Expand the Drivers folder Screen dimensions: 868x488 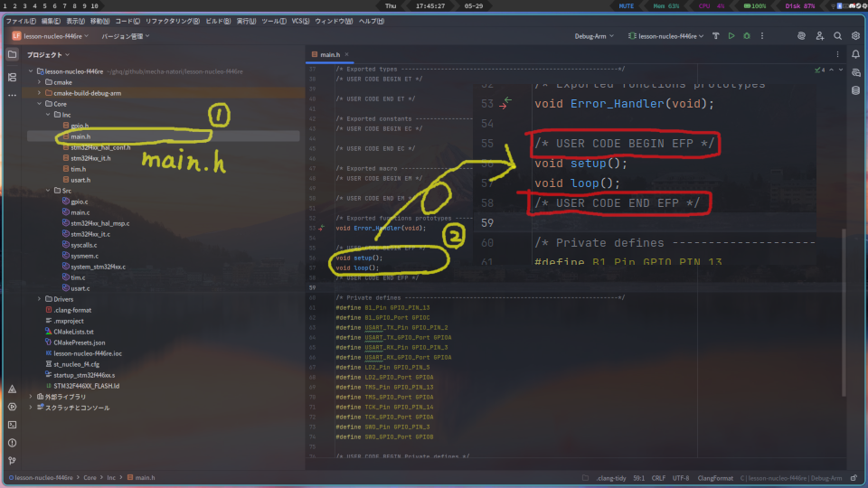[x=39, y=299]
